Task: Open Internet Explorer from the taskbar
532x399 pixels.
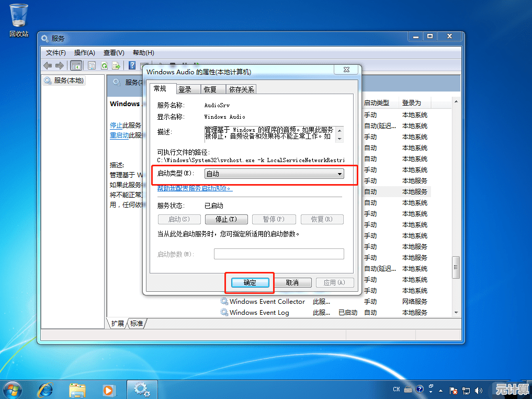Action: [x=46, y=390]
